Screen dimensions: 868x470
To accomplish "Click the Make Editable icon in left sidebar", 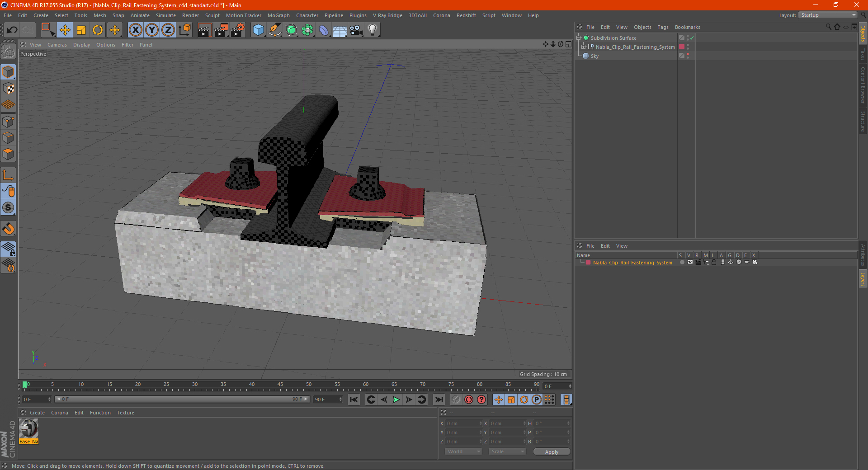I will 8,52.
